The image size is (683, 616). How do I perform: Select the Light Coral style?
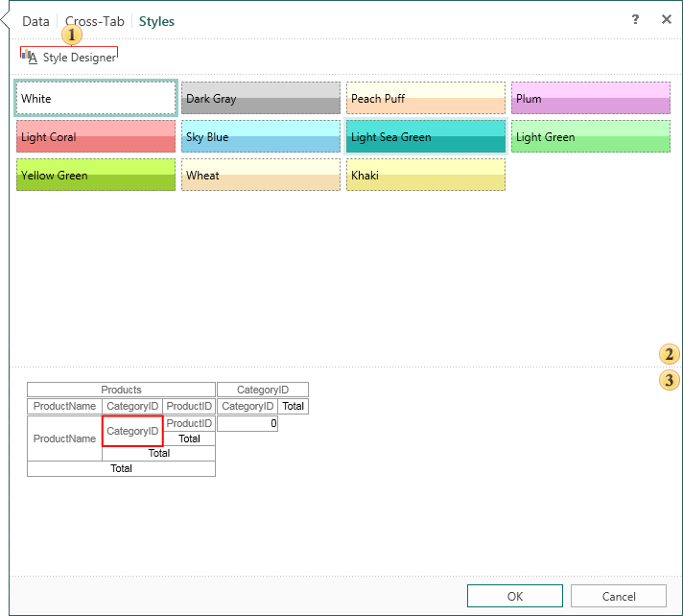click(x=96, y=136)
